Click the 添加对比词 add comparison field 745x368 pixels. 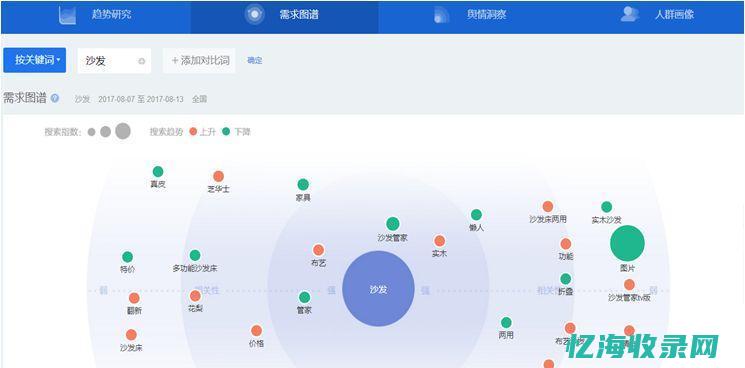click(x=199, y=61)
